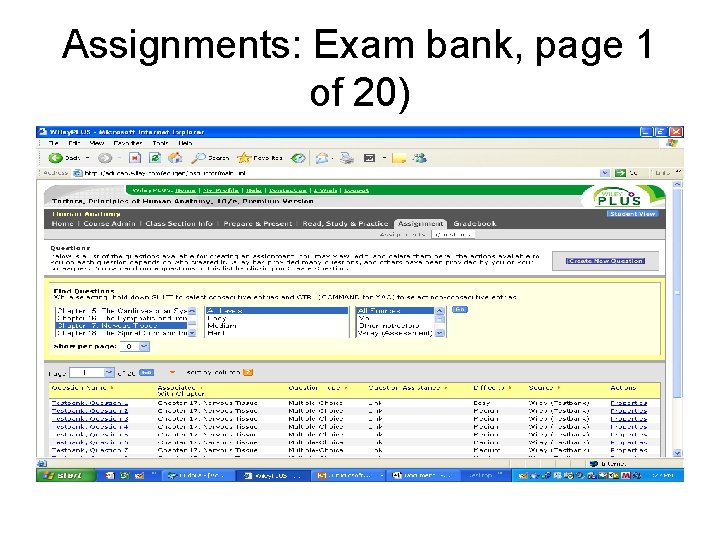720x540 pixels.
Task: Select Medium in the difficulty list
Action: pyautogui.click(x=276, y=326)
